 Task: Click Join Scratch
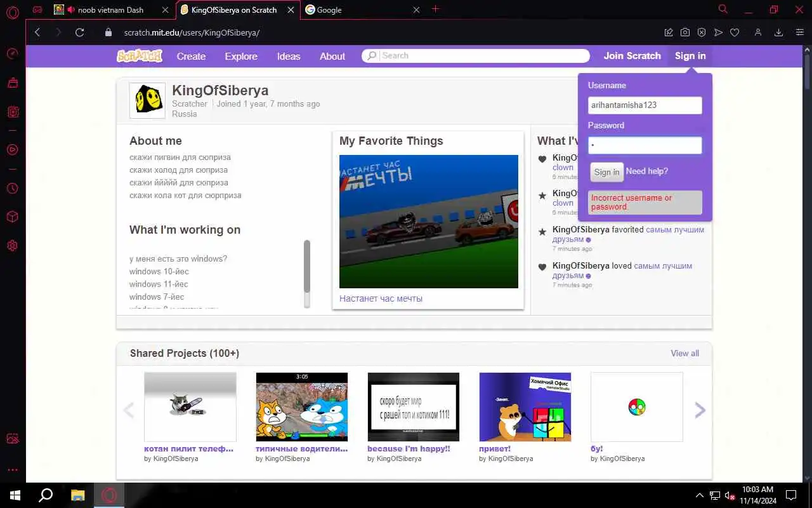[x=632, y=56]
